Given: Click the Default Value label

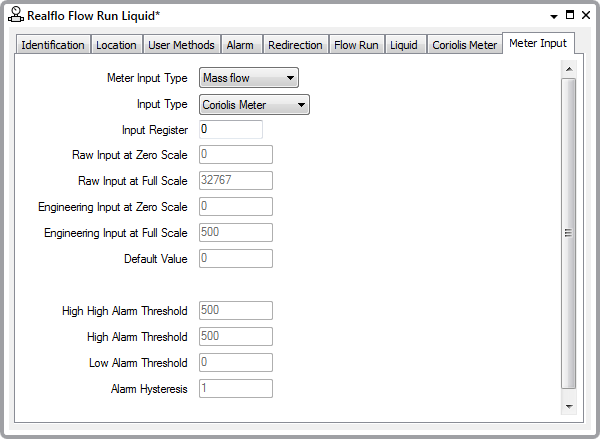Looking at the screenshot, I should click(x=156, y=259).
